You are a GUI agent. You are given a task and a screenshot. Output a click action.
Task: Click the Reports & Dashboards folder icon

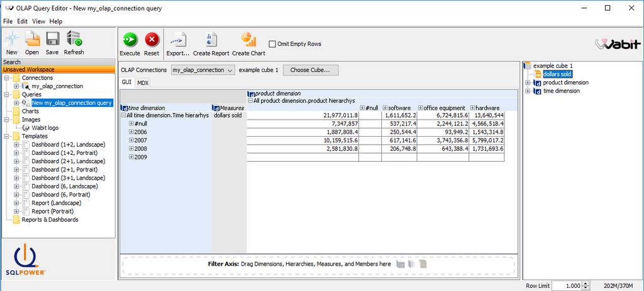pos(16,220)
